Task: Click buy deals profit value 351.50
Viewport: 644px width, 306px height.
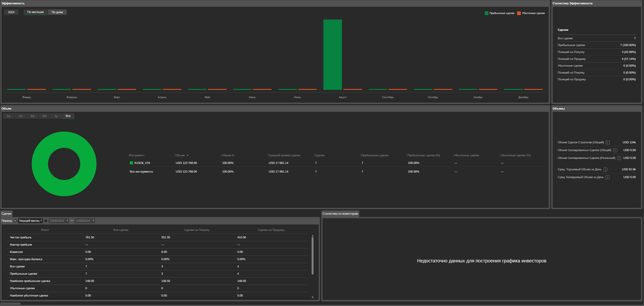Action: point(166,237)
